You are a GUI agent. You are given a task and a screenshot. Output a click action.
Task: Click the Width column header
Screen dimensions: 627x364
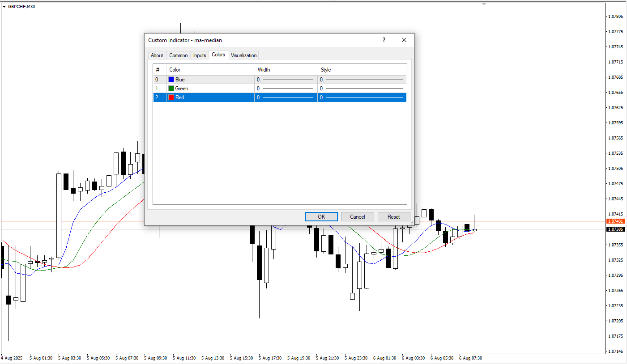point(286,70)
